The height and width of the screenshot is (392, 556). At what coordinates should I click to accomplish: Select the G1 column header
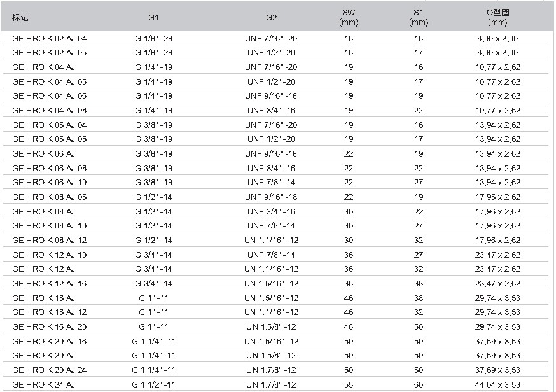point(153,17)
